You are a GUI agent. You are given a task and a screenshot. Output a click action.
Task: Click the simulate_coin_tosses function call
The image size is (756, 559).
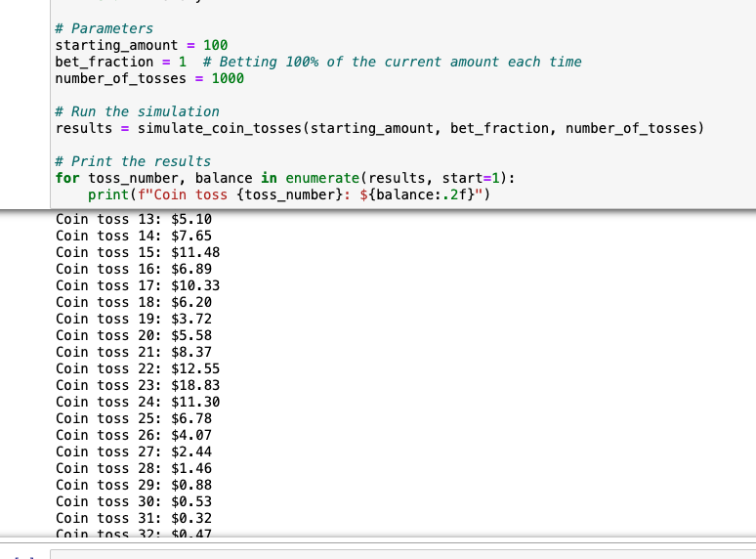click(x=420, y=128)
